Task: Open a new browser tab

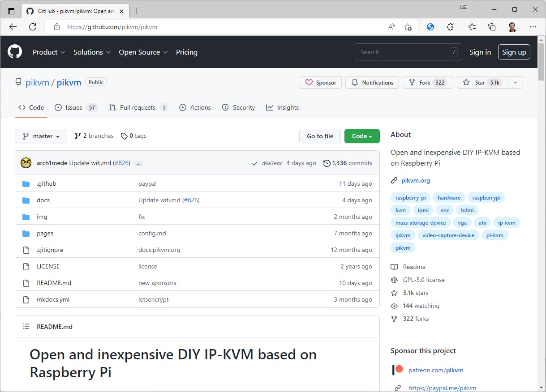Action: 137,11
